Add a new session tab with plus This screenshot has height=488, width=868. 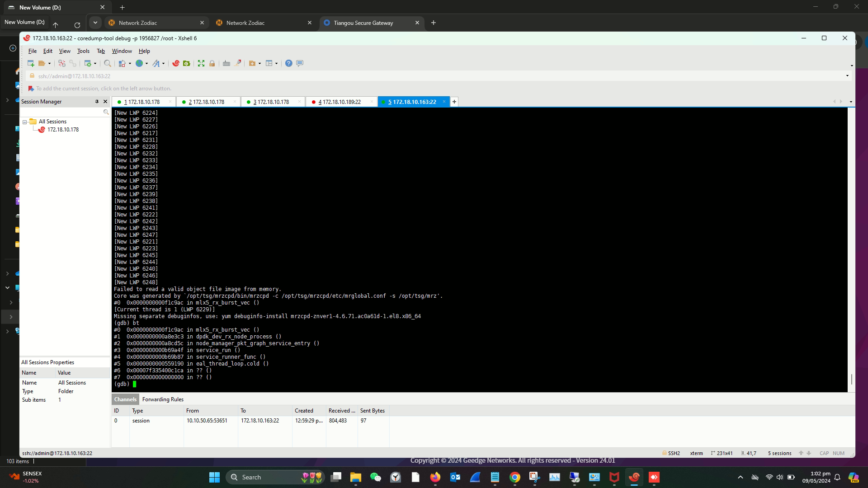(454, 102)
